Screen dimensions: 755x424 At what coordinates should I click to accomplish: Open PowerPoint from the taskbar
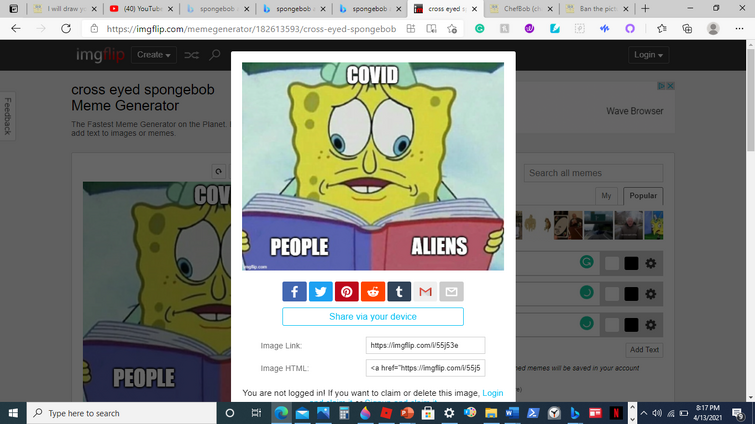pos(407,413)
